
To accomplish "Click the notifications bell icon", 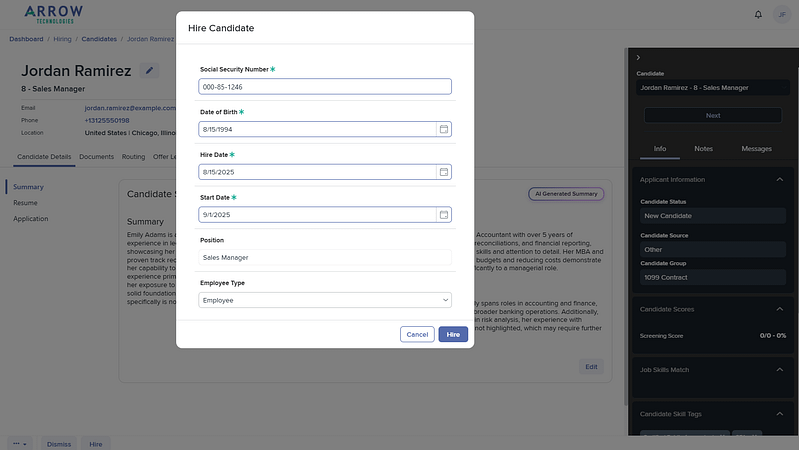I will pyautogui.click(x=758, y=14).
